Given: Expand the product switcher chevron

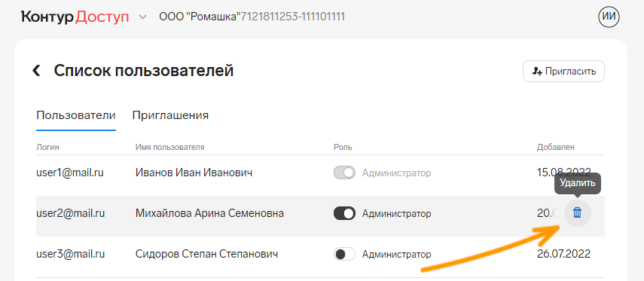Looking at the screenshot, I should click(142, 17).
